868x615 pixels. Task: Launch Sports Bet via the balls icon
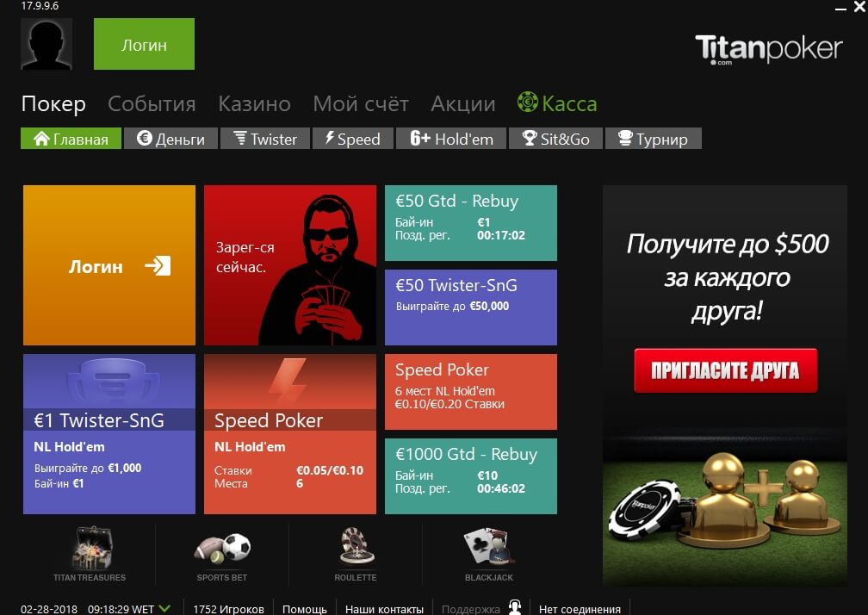222,548
